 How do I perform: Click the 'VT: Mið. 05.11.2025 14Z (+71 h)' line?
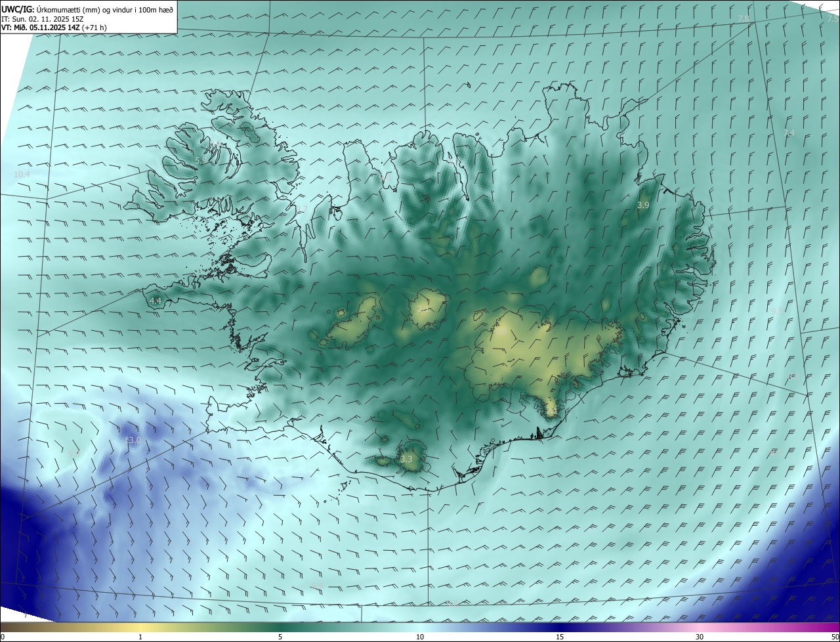pyautogui.click(x=54, y=28)
